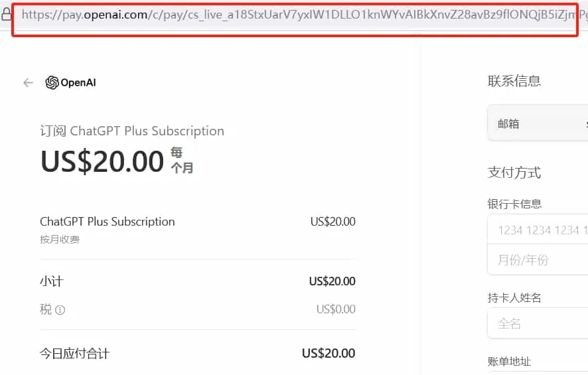588x375 pixels.
Task: Click the OpenAI logo
Action: (x=71, y=83)
